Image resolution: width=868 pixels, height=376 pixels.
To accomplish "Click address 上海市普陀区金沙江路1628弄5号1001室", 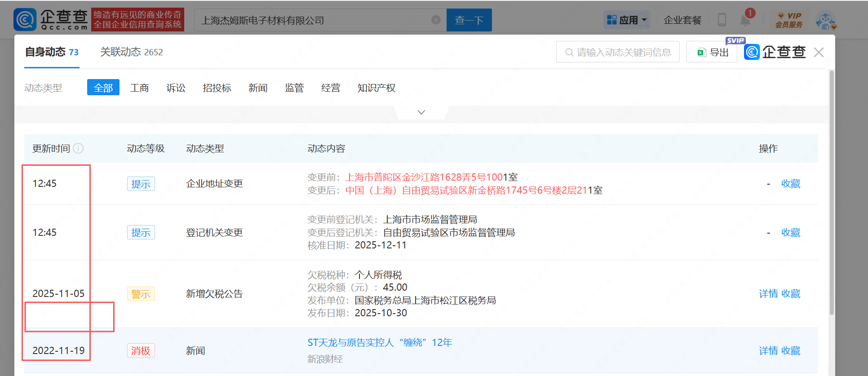I will 431,177.
